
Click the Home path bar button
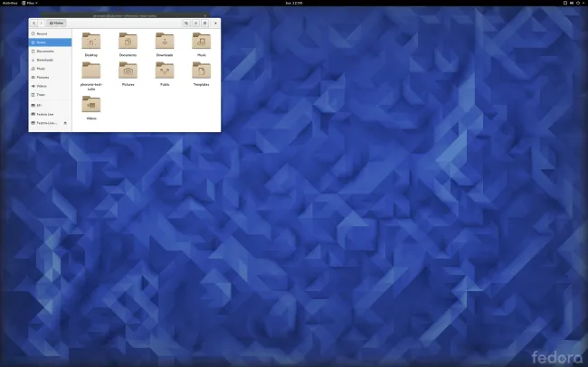(56, 22)
